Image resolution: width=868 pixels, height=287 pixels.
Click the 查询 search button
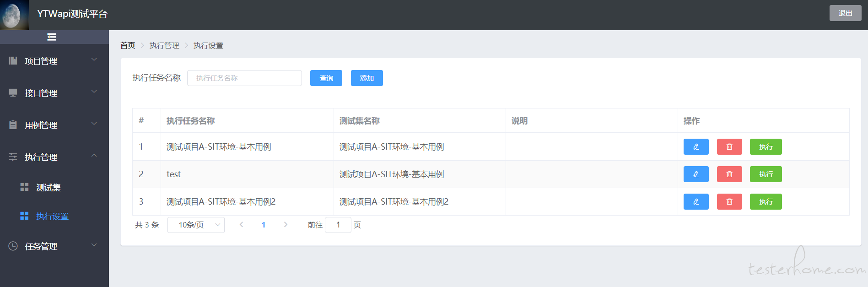click(326, 78)
